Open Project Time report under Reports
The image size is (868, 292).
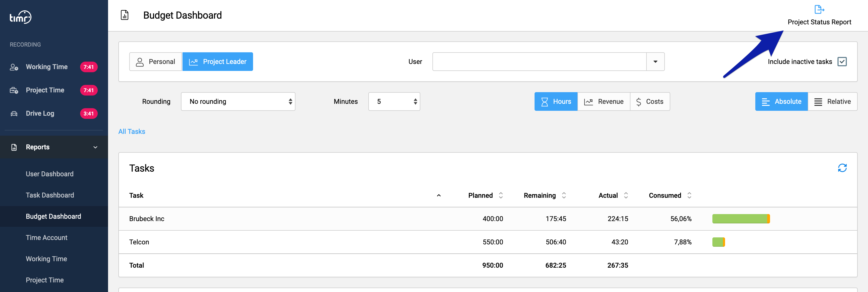click(x=44, y=280)
